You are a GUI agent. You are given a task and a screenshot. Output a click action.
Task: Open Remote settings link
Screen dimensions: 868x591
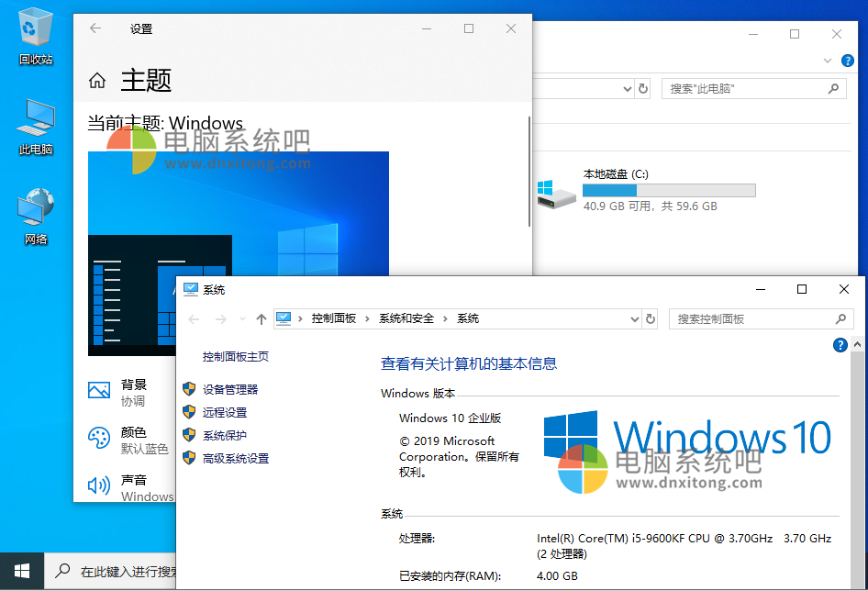[225, 413]
